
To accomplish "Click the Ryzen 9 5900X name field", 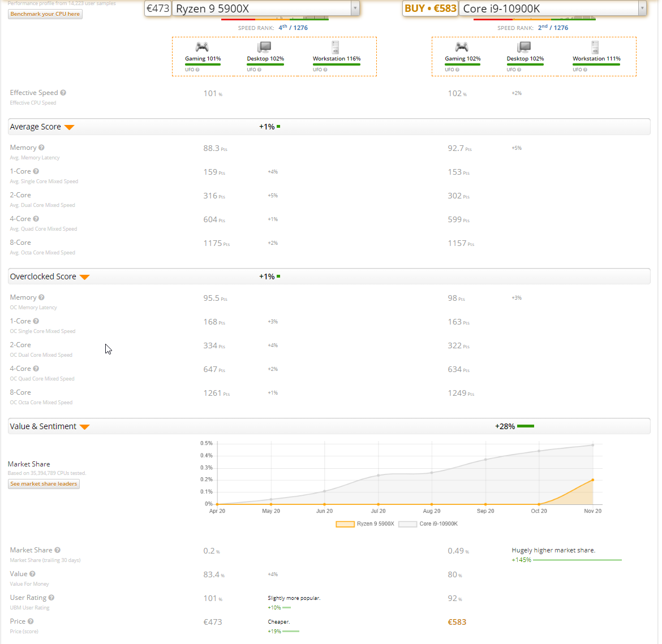I will (262, 8).
